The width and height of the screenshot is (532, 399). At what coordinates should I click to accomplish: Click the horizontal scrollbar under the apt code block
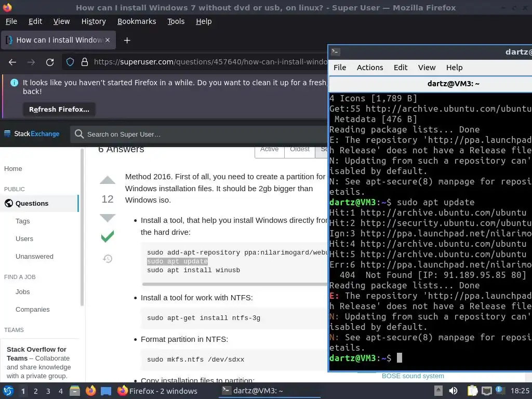pyautogui.click(x=235, y=284)
